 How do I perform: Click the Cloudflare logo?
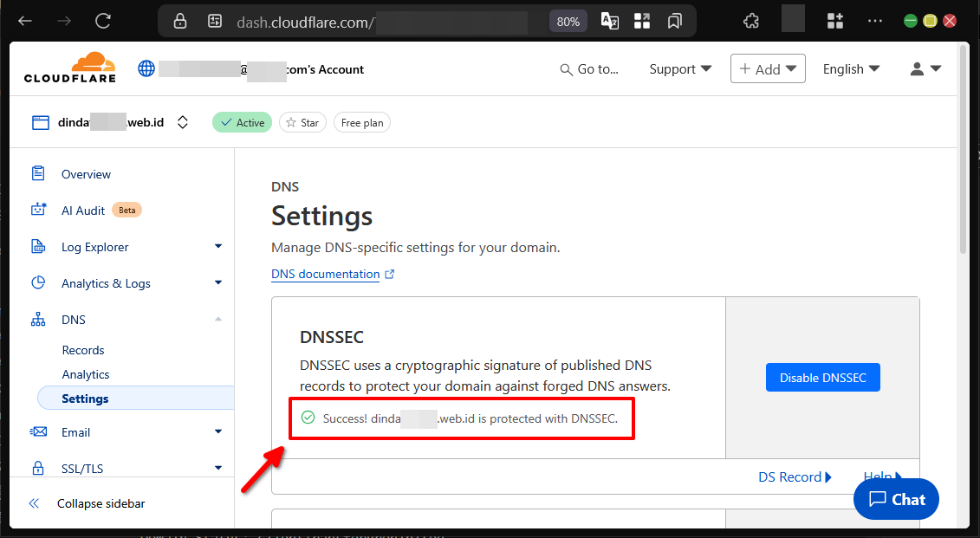click(70, 68)
